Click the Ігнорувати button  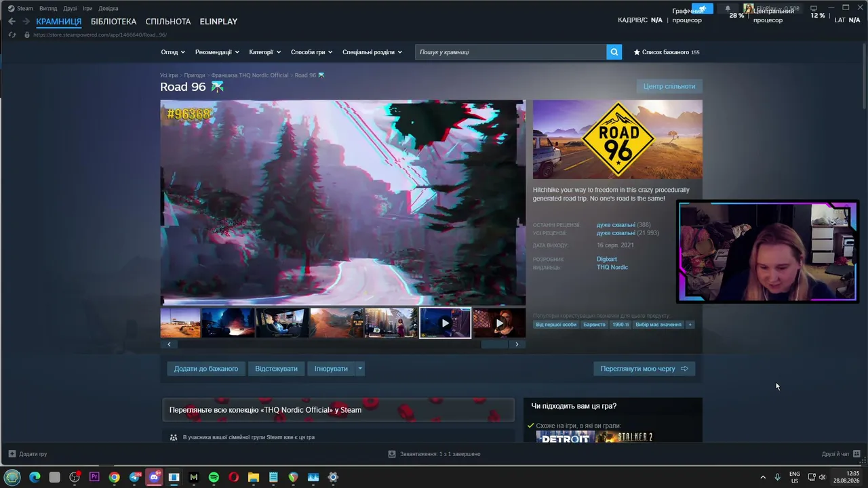pos(331,369)
